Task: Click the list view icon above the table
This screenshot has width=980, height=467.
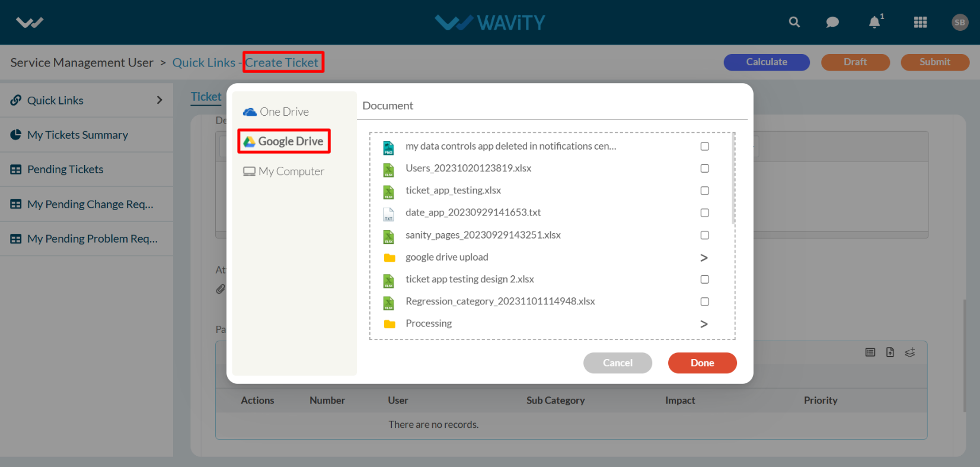Action: [x=870, y=352]
